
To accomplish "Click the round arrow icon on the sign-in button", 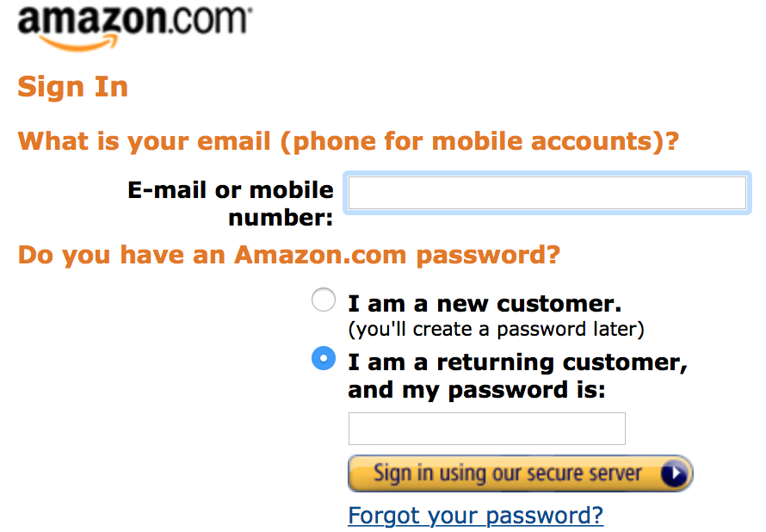I will point(675,473).
